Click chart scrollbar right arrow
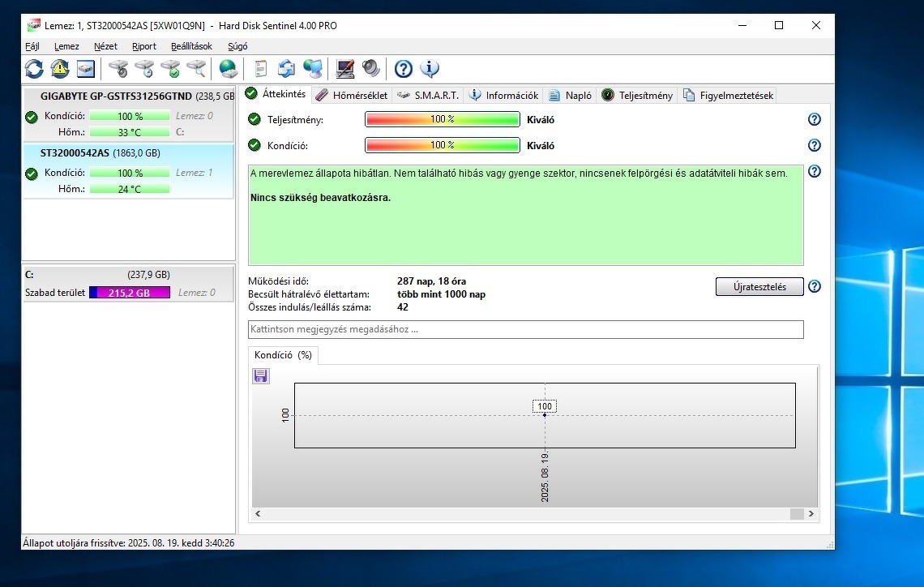The image size is (924, 587). (x=811, y=514)
